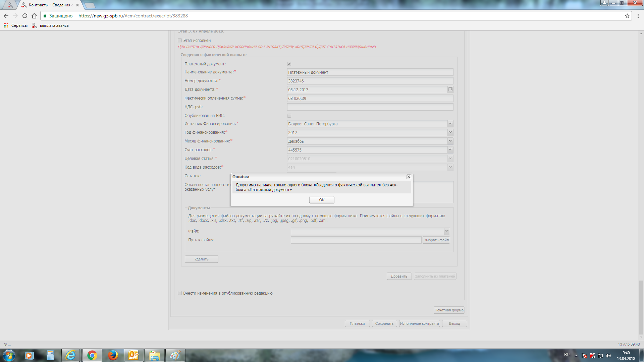Expand the Файл dropdown
644x362 pixels.
(x=447, y=231)
